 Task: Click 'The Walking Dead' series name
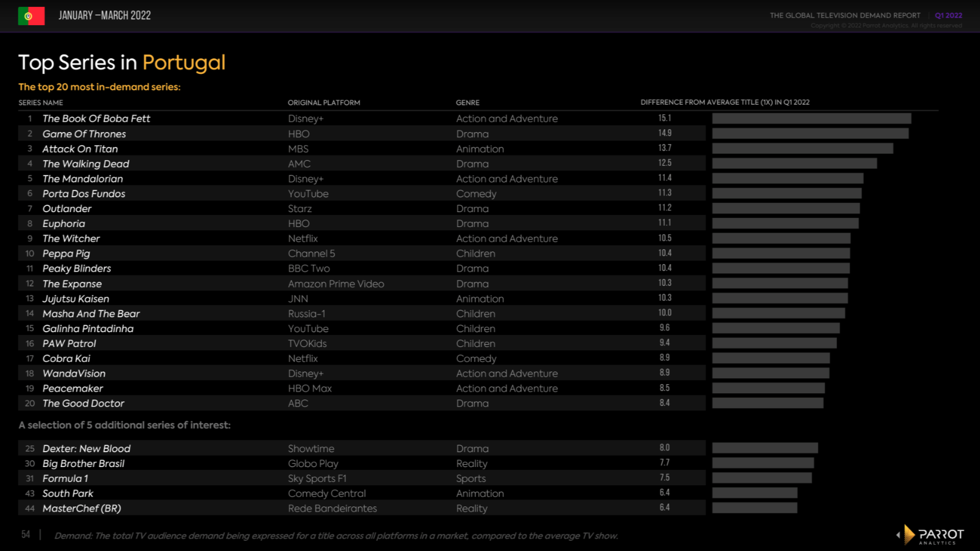click(86, 163)
